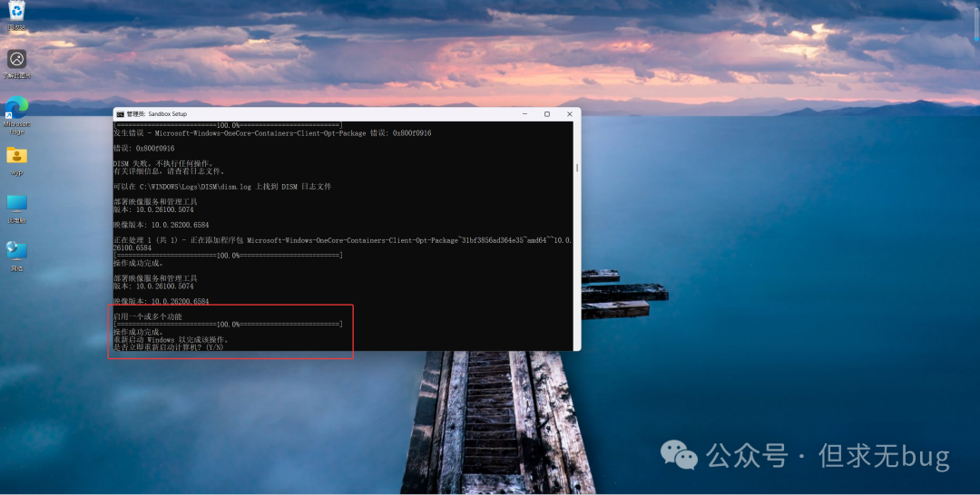Click the 启用一个或多个功能 line in console
Viewport: 980px width, 495px height.
pyautogui.click(x=147, y=316)
